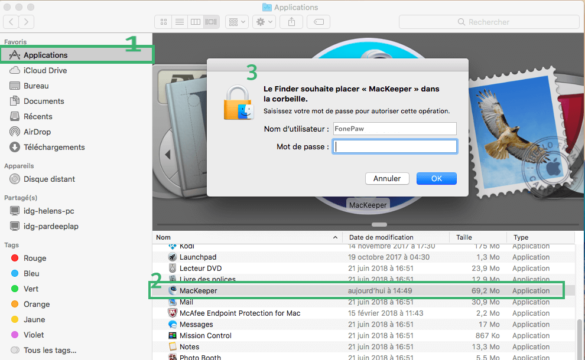Select the Violet tag
585x360 pixels.
pyautogui.click(x=34, y=335)
